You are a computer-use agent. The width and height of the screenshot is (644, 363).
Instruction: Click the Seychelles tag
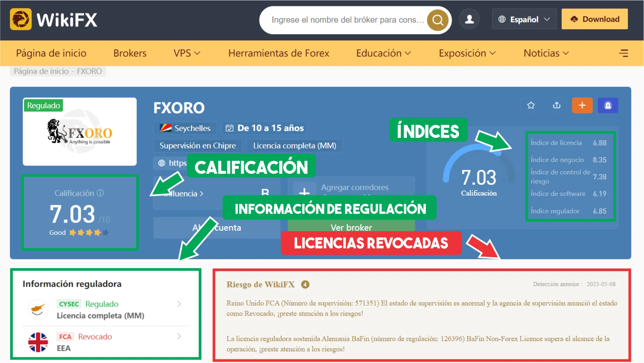click(185, 128)
